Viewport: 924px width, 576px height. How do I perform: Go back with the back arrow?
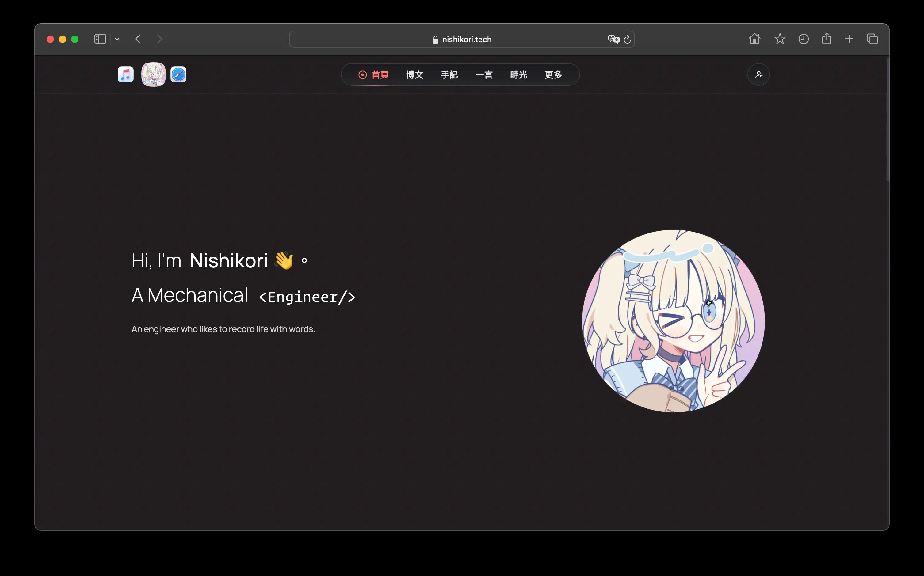click(x=138, y=39)
